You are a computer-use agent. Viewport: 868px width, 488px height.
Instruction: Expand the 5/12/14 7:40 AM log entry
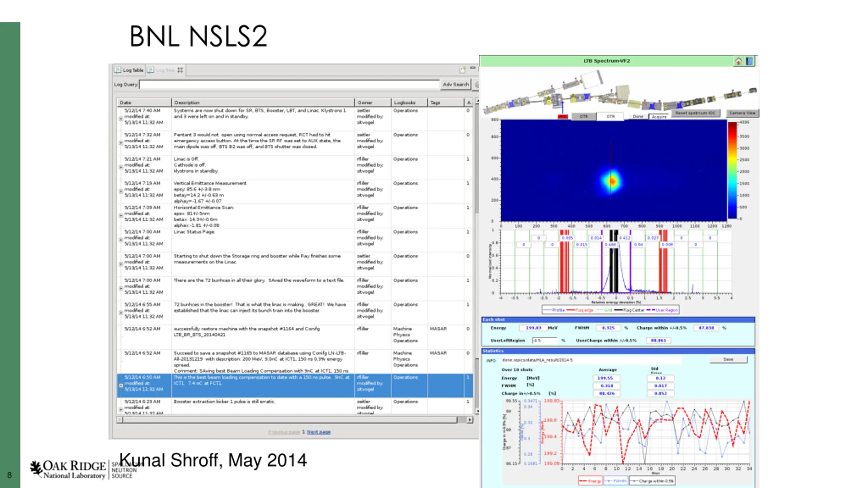pyautogui.click(x=121, y=119)
